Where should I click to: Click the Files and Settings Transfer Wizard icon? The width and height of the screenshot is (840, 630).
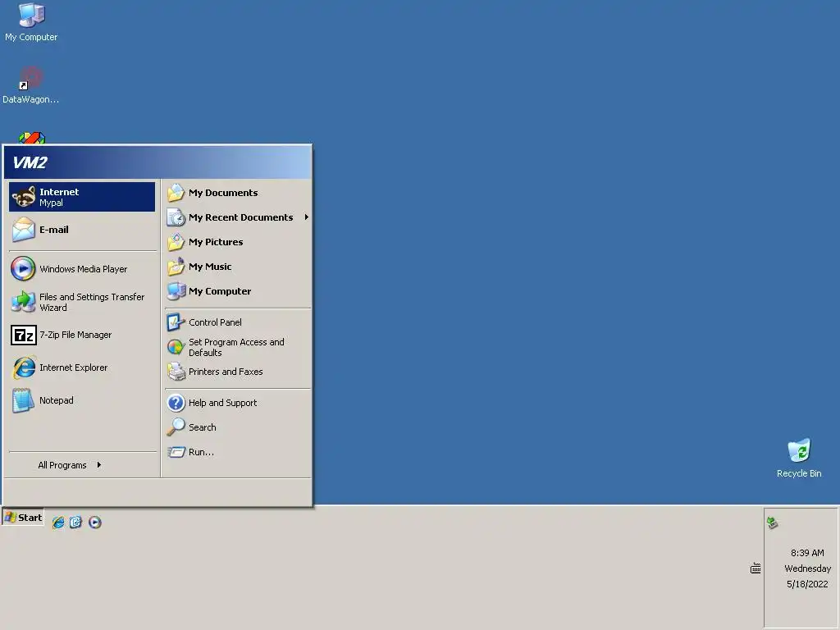click(24, 302)
